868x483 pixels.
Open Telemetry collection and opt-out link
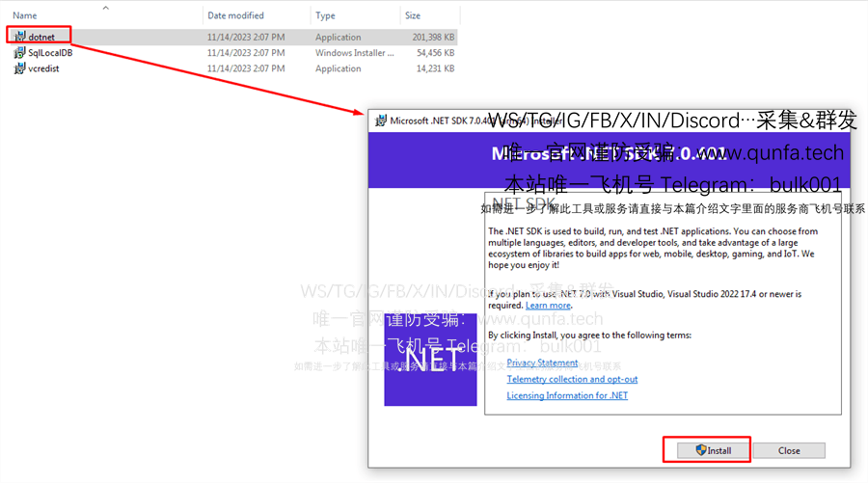click(x=572, y=379)
